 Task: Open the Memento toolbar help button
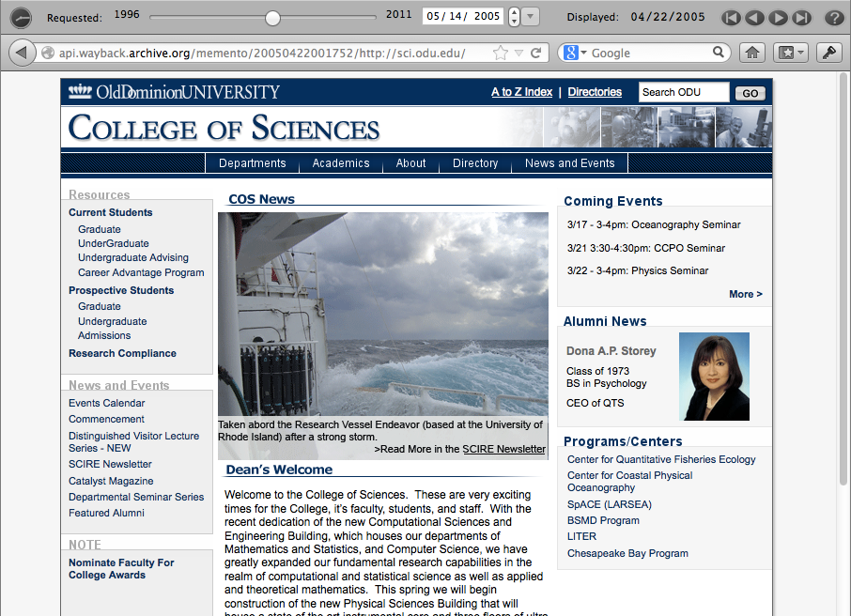click(x=834, y=18)
